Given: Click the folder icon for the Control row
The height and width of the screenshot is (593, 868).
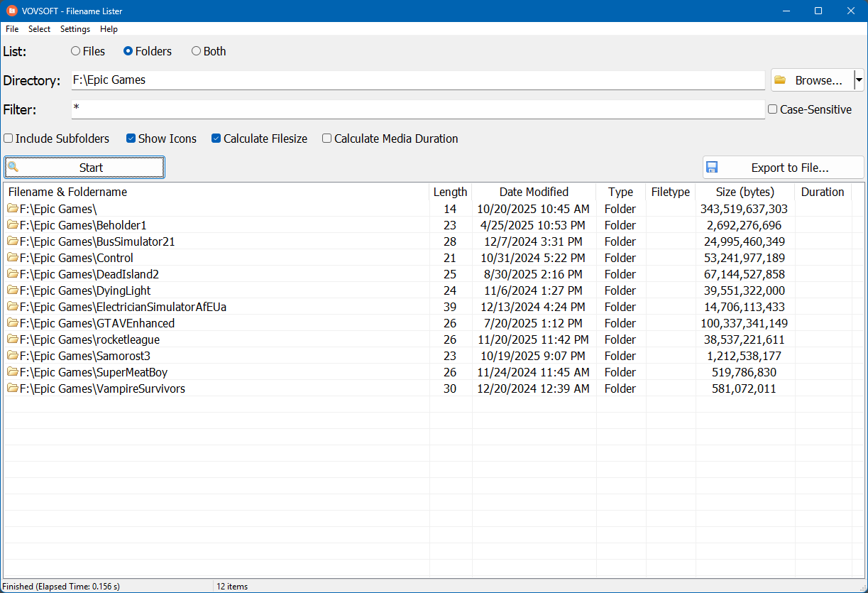Looking at the screenshot, I should tap(13, 258).
